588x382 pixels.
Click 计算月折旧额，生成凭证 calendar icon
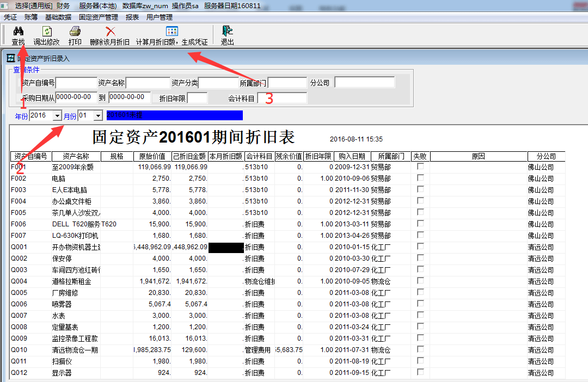tap(171, 32)
